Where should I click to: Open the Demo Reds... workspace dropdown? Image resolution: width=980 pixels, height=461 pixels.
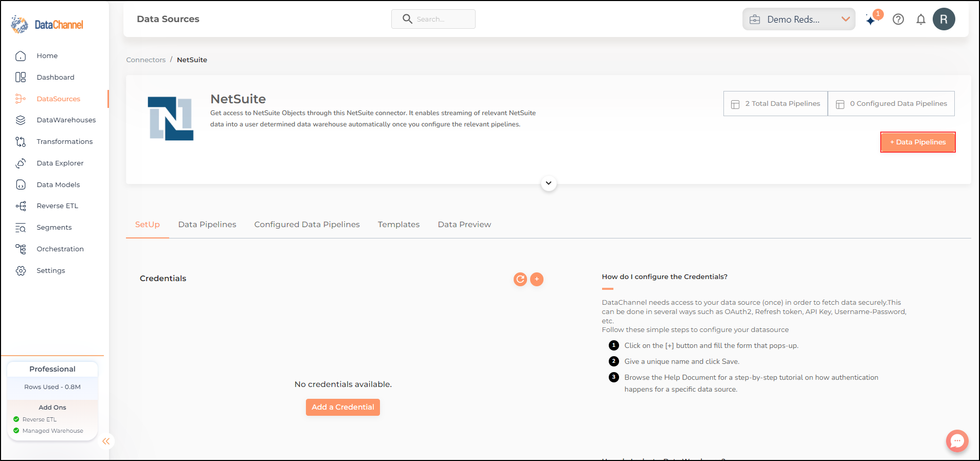pos(798,19)
